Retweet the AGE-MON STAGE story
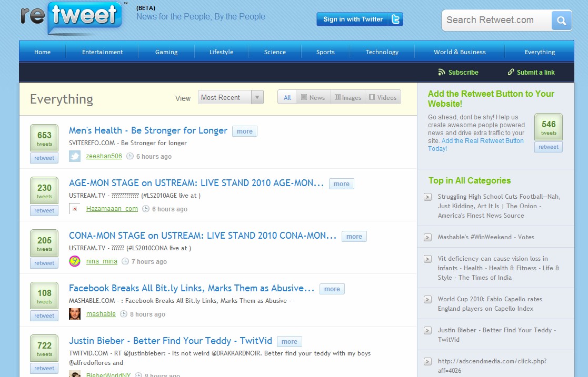The width and height of the screenshot is (588, 377). 44,210
